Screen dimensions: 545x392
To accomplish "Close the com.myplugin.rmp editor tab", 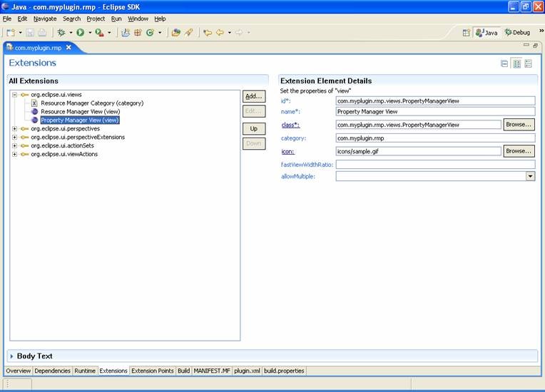I will click(68, 47).
